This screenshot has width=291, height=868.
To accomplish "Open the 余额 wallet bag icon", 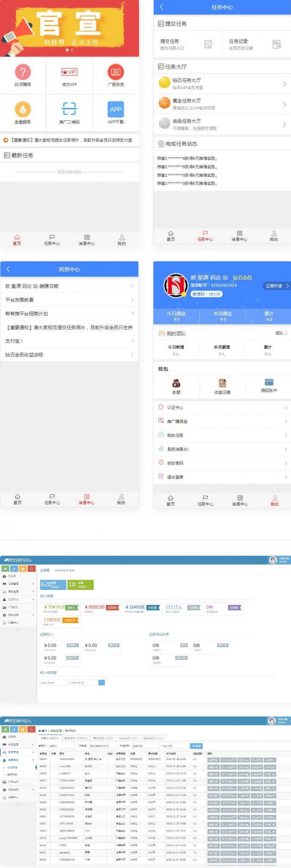I will [176, 383].
